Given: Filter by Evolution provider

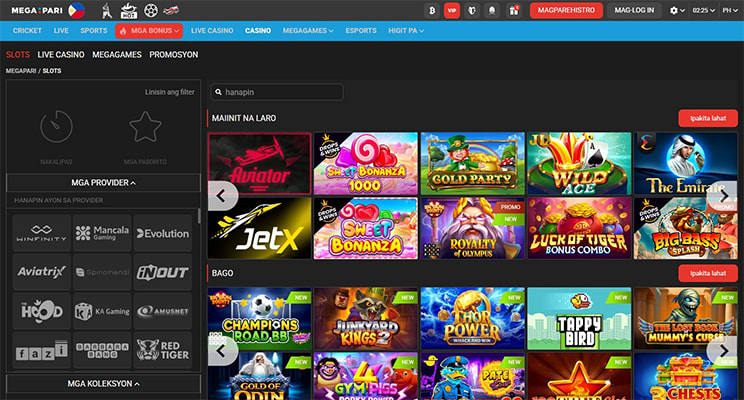Looking at the screenshot, I should [x=163, y=233].
